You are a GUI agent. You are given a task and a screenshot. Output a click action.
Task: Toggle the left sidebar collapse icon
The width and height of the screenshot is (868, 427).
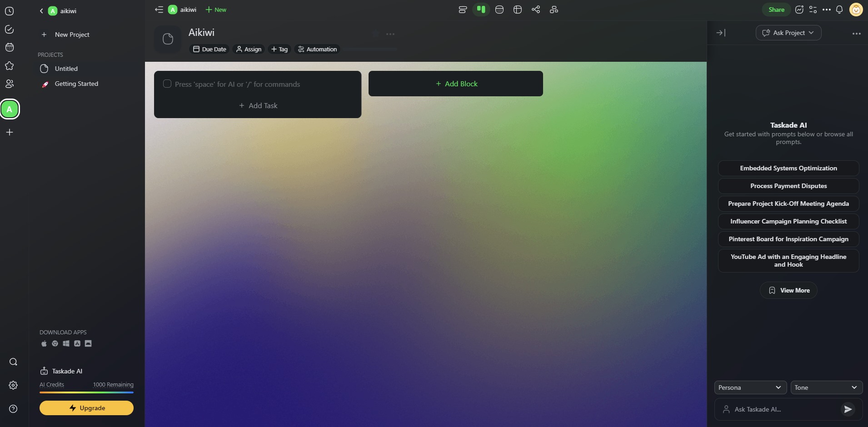coord(159,10)
